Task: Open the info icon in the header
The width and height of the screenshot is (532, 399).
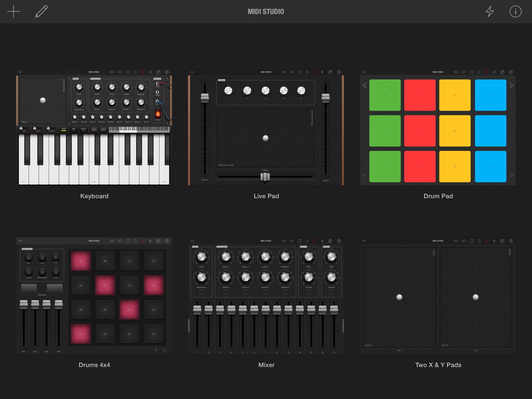Action: point(515,12)
